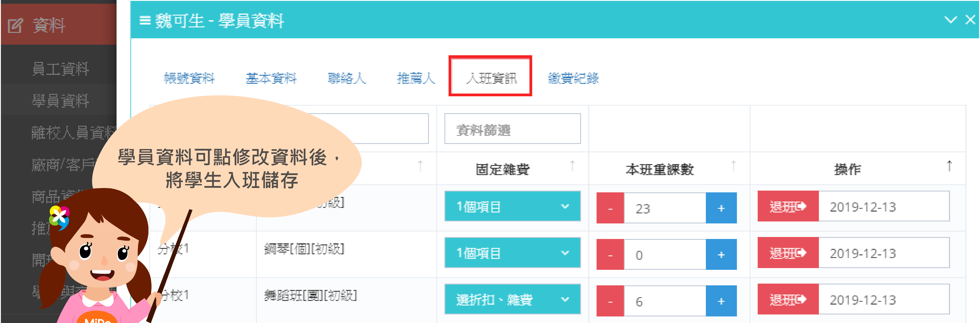Screen dimensions: 980x323
Task: Sort by the 固定雜費 column arrow
Action: point(572,166)
